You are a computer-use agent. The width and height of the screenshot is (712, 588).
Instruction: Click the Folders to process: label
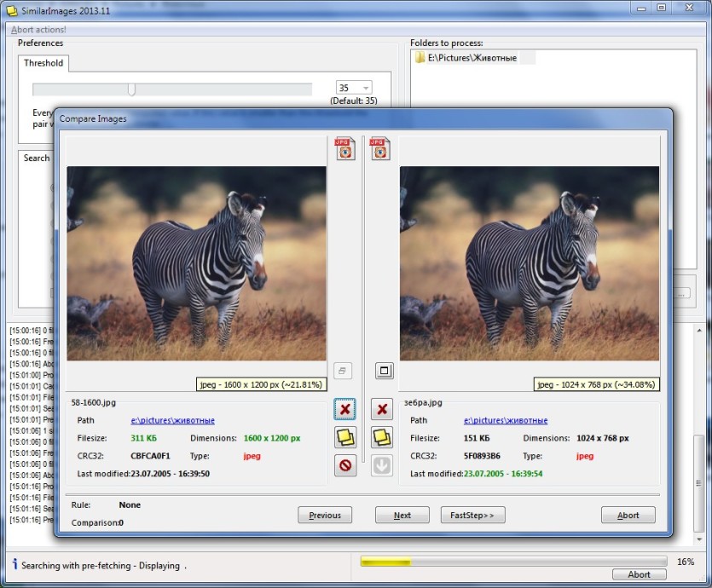click(x=446, y=43)
